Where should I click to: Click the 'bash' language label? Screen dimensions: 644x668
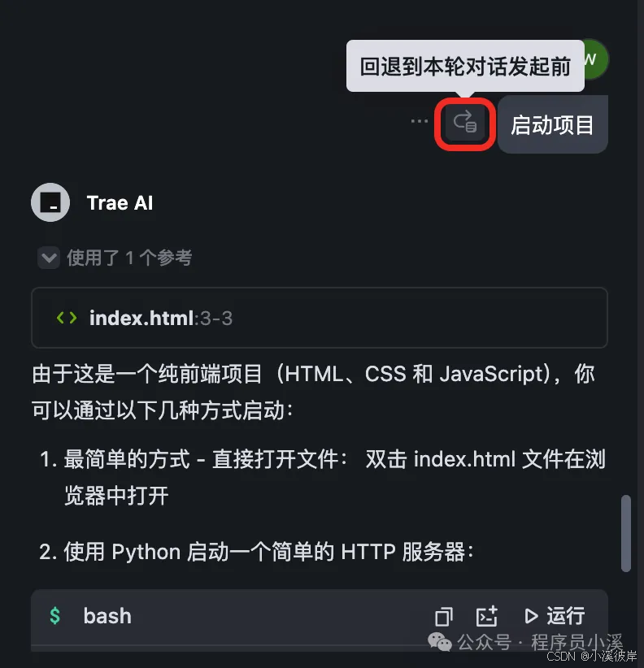point(107,616)
